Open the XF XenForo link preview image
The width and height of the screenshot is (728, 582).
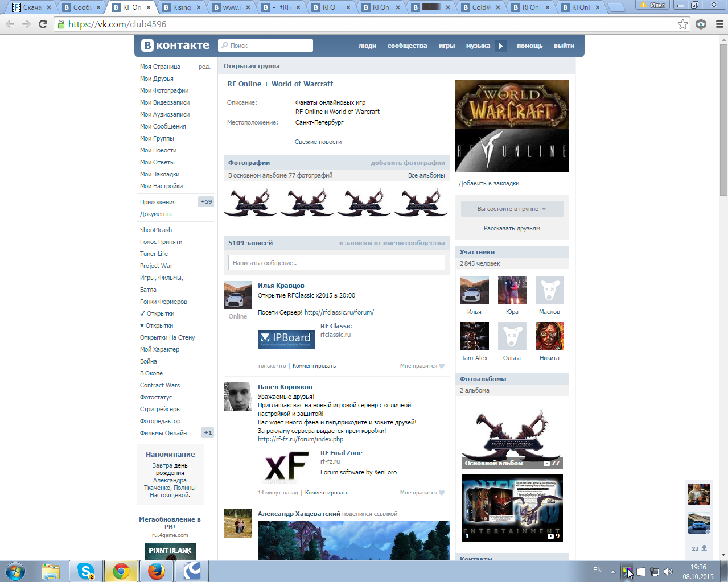[286, 467]
